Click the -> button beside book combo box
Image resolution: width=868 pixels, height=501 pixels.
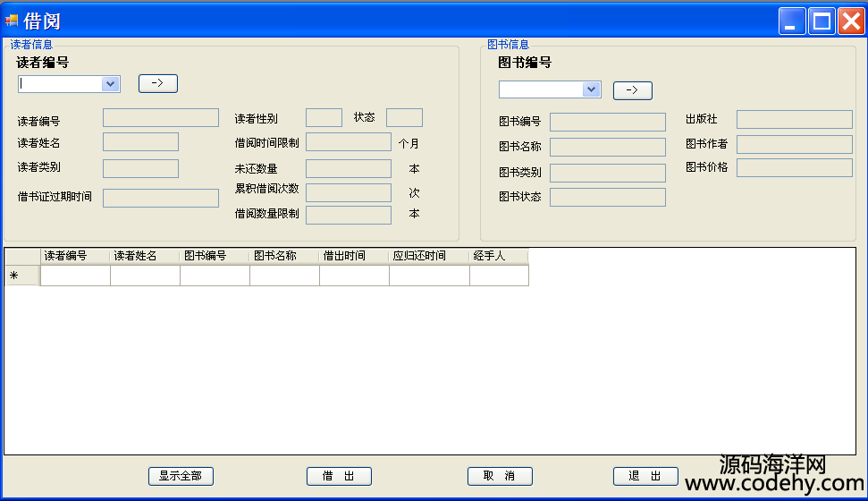coord(633,90)
